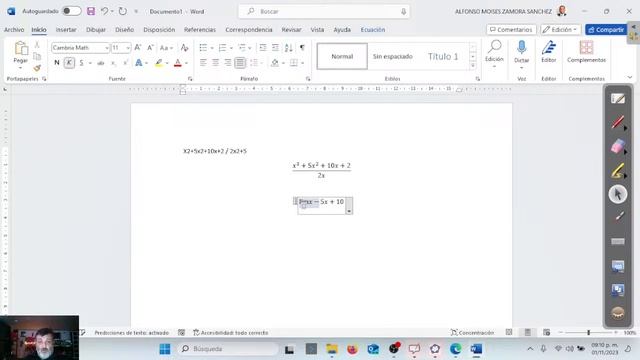Decrease font size
Image resolution: width=640 pixels, height=360 pixels.
coord(150,48)
